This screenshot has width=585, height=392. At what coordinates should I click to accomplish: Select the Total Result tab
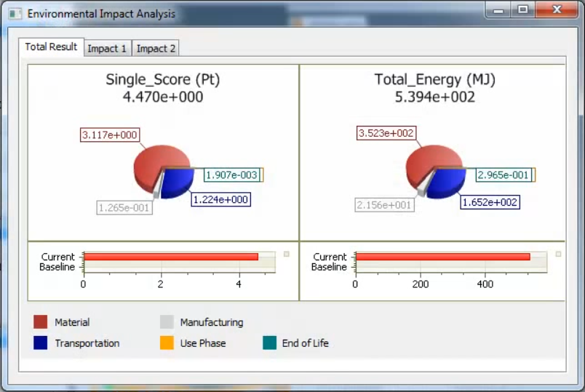pyautogui.click(x=51, y=47)
